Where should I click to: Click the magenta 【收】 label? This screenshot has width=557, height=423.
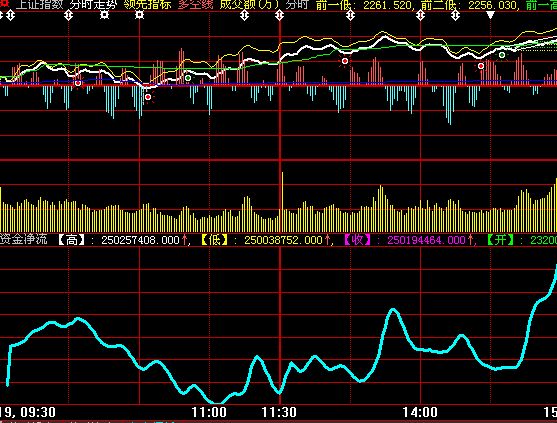(x=358, y=240)
